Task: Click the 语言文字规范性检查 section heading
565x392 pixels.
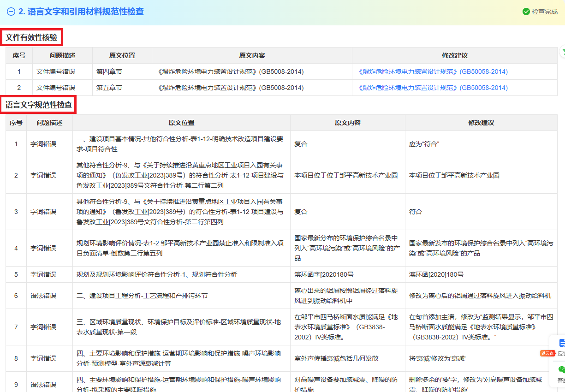Action: tap(39, 105)
